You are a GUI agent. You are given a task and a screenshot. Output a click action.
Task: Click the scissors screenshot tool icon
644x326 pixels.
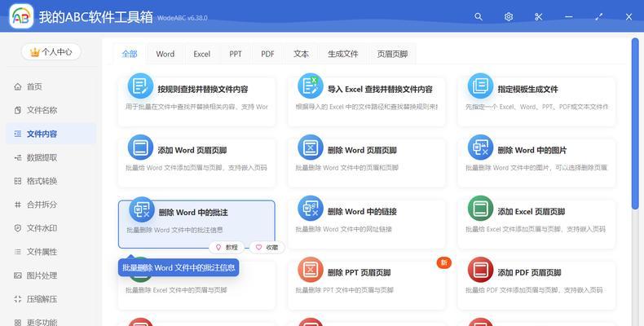(539, 17)
